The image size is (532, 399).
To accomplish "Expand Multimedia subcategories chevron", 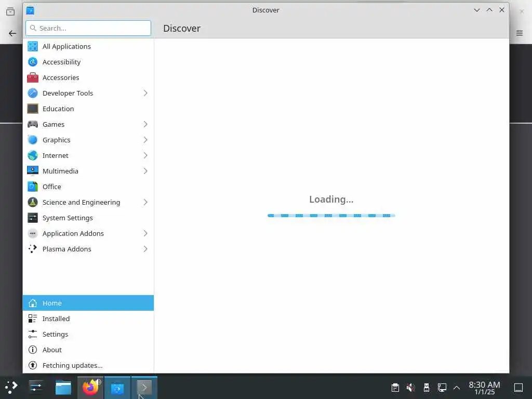I will (145, 171).
